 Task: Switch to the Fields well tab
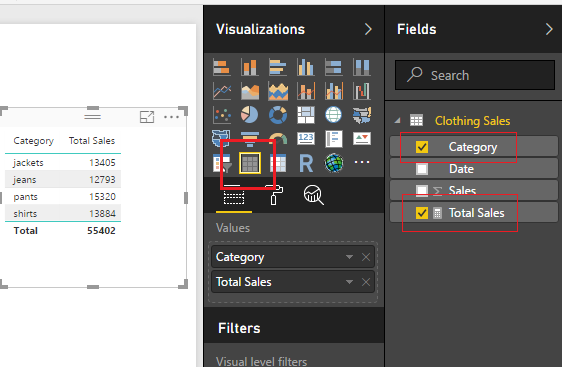[234, 196]
